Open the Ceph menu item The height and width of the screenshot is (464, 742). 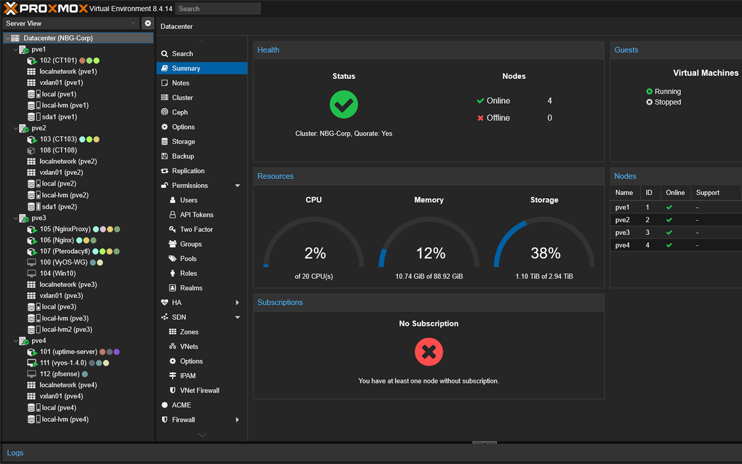point(180,112)
